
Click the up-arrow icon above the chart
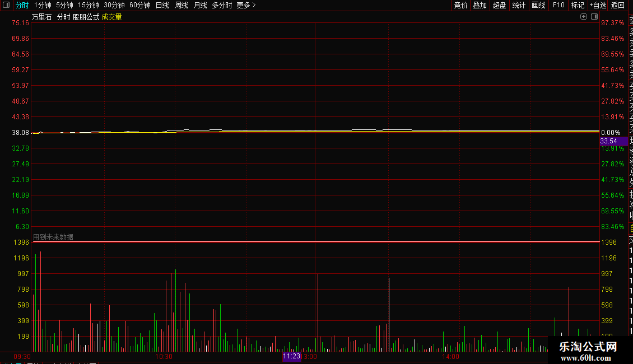click(x=583, y=17)
